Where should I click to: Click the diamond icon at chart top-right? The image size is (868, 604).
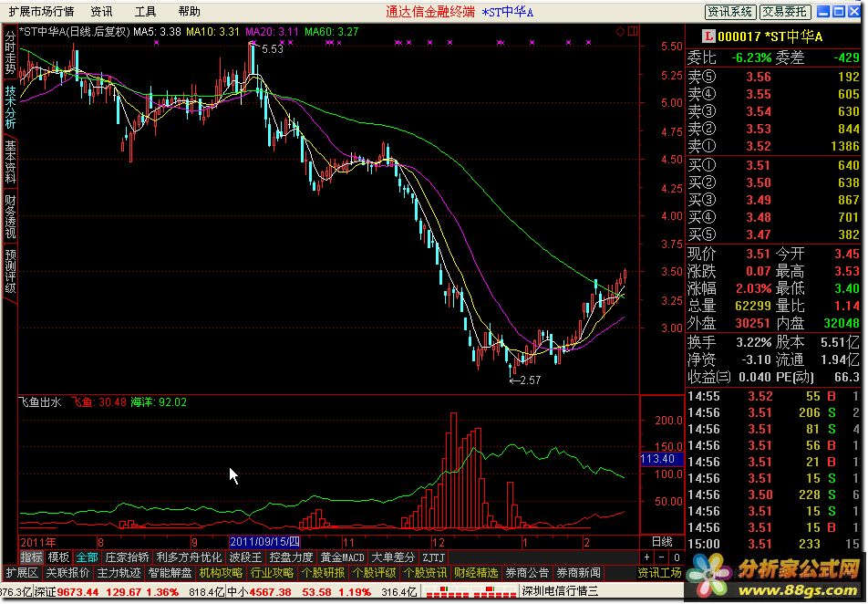pos(620,31)
